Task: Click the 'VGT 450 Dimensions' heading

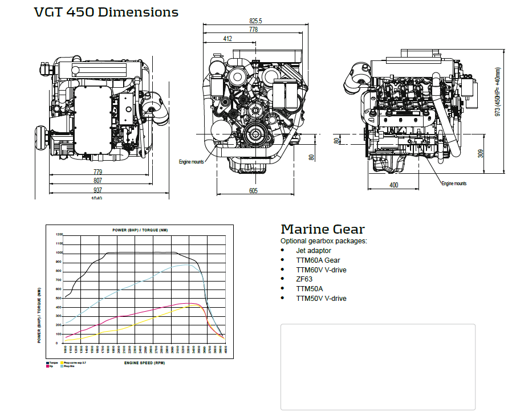Action: coord(105,12)
